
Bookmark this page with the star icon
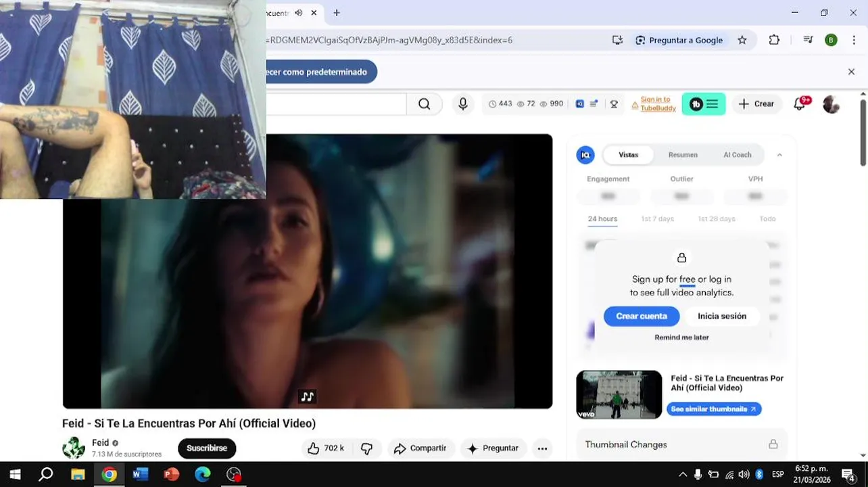(742, 40)
